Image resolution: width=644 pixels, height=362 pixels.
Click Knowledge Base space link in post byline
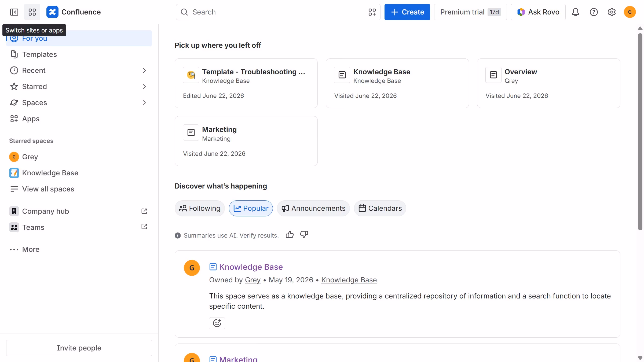(x=349, y=280)
